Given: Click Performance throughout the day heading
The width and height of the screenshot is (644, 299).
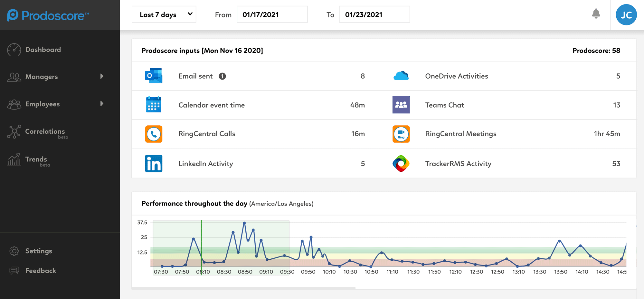Looking at the screenshot, I should [194, 204].
